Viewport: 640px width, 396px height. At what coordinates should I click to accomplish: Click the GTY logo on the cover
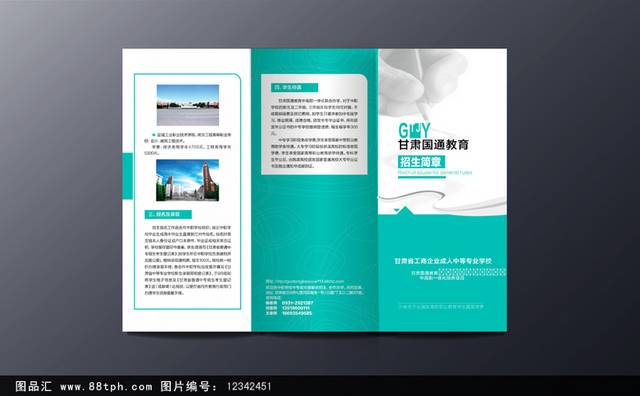[x=414, y=131]
